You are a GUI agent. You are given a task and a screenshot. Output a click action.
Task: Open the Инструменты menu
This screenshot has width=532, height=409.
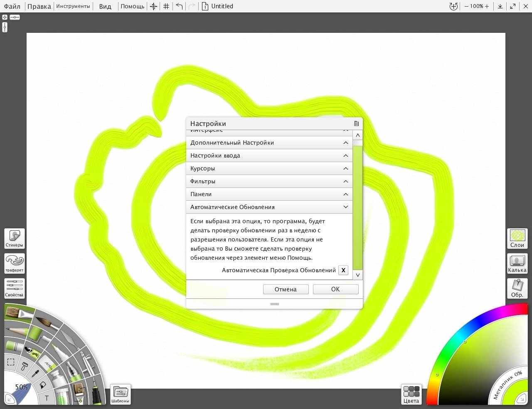[73, 6]
